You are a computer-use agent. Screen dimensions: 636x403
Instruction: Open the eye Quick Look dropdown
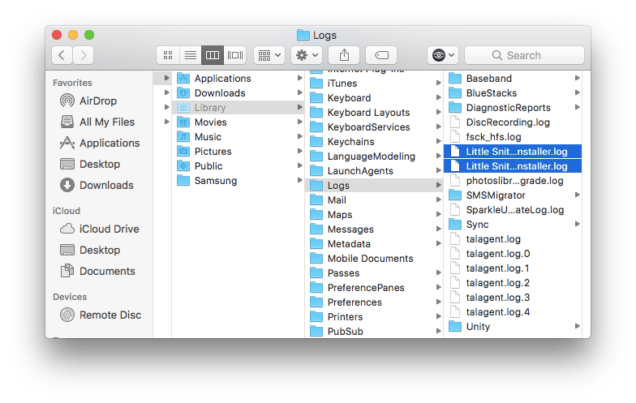pos(443,55)
